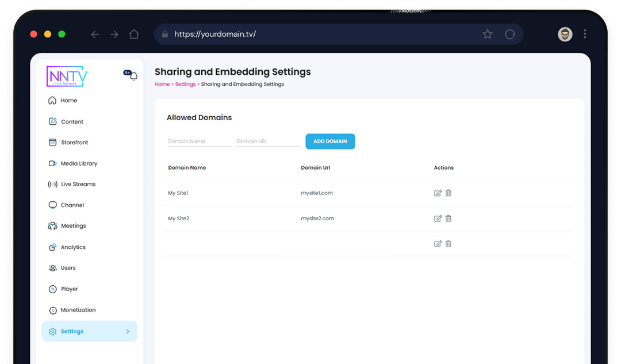Open browser three-dot menu
Image resolution: width=621 pixels, height=364 pixels.
pyautogui.click(x=585, y=35)
